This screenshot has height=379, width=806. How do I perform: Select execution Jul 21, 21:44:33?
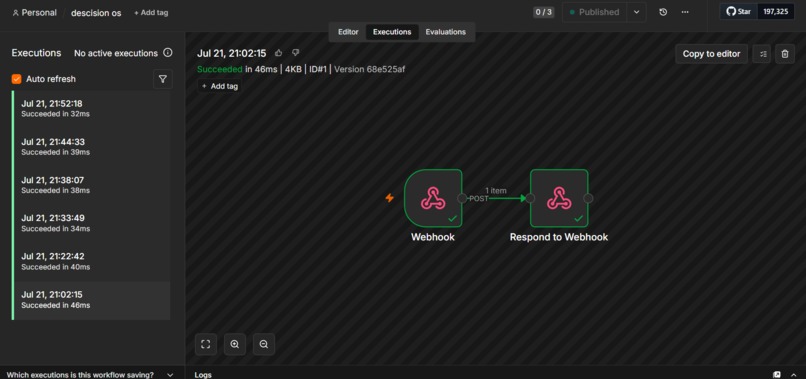point(91,146)
